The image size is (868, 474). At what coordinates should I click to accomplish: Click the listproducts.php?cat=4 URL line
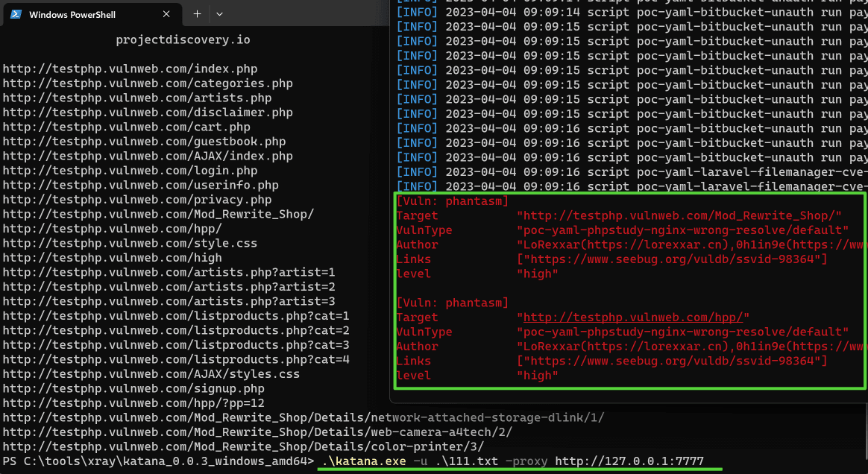pyautogui.click(x=176, y=359)
